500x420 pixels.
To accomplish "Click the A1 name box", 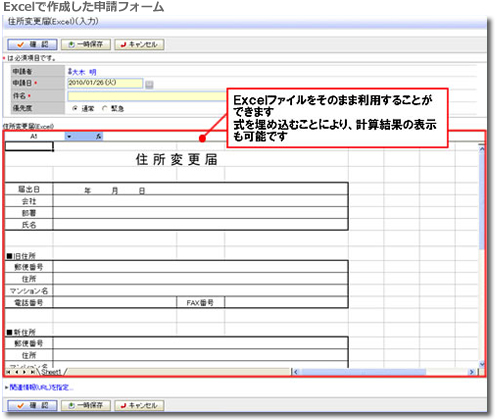I will tap(34, 137).
